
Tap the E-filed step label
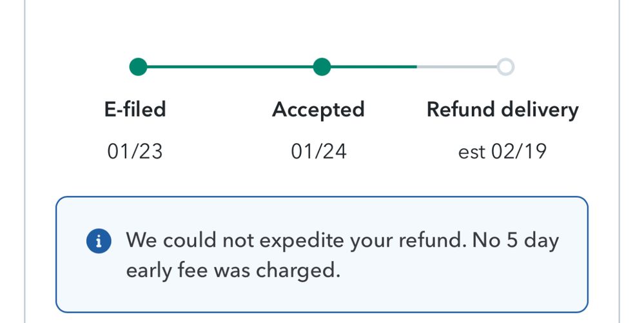[135, 110]
